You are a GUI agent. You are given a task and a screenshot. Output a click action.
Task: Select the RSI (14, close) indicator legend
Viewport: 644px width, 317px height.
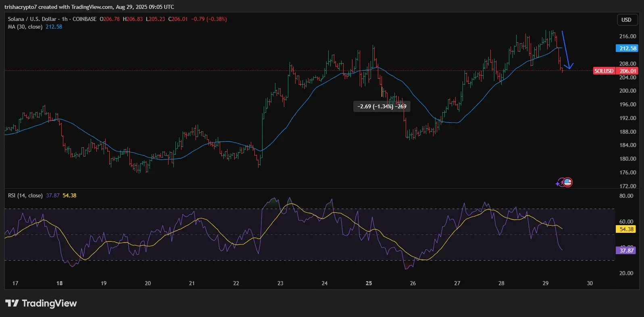[x=25, y=195]
